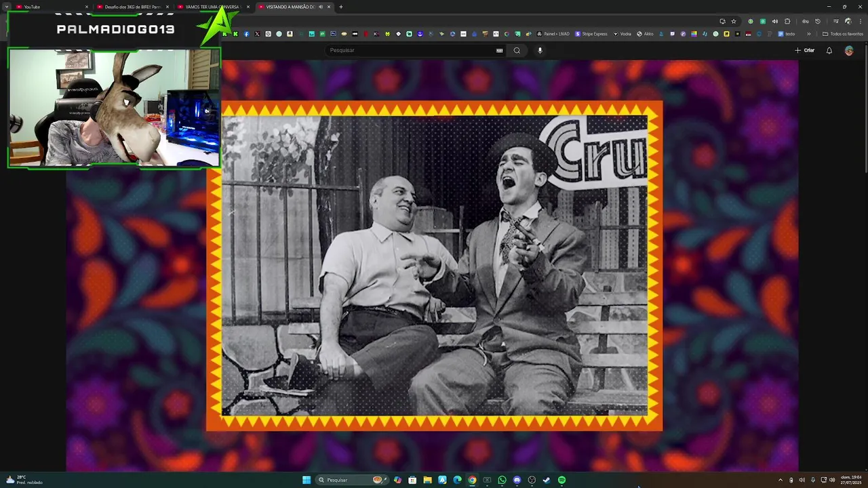This screenshot has height=488, width=868.
Task: Switch to Google Chrome in the taskbar
Action: 472,480
